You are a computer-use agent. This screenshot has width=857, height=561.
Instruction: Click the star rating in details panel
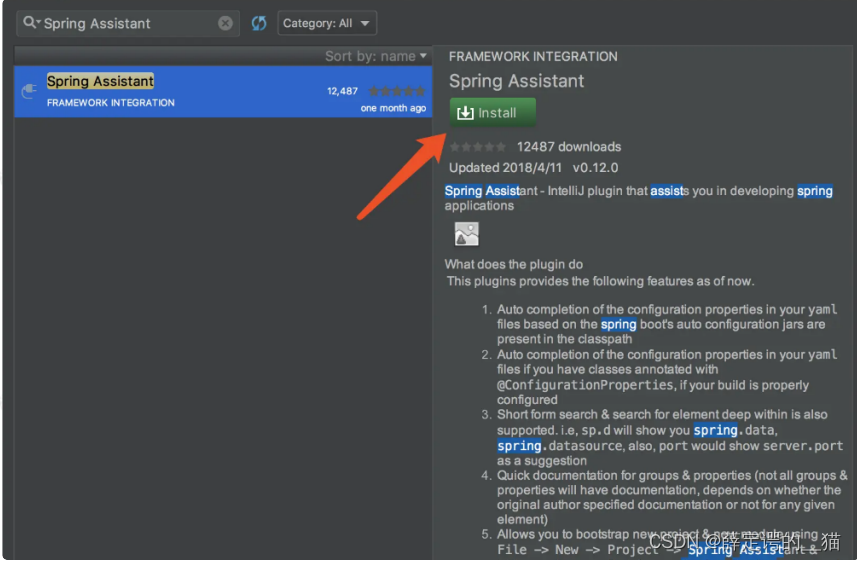click(x=478, y=147)
